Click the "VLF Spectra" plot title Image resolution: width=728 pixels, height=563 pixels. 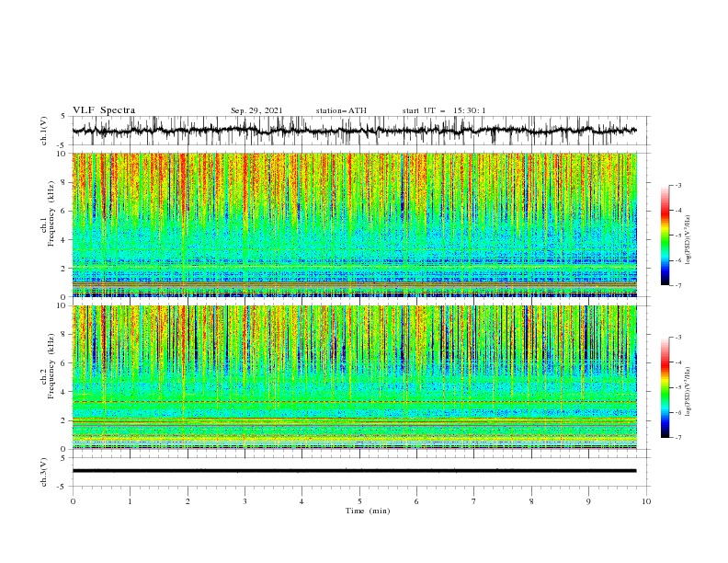[104, 110]
